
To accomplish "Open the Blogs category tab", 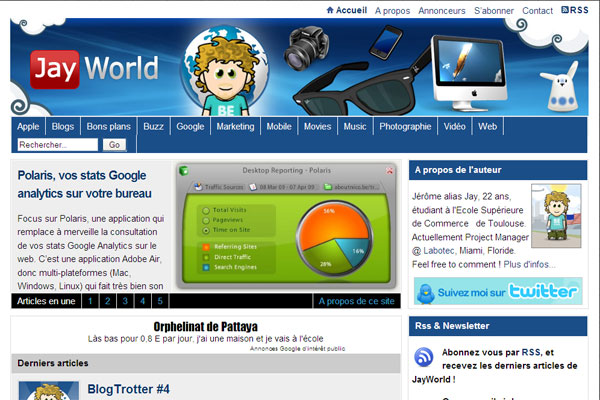I will 63,126.
